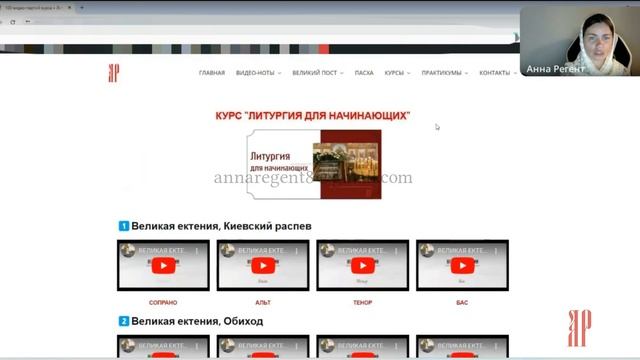Expand the ВЕЛИКИЙ ПОСТ dropdown menu

[x=318, y=73]
